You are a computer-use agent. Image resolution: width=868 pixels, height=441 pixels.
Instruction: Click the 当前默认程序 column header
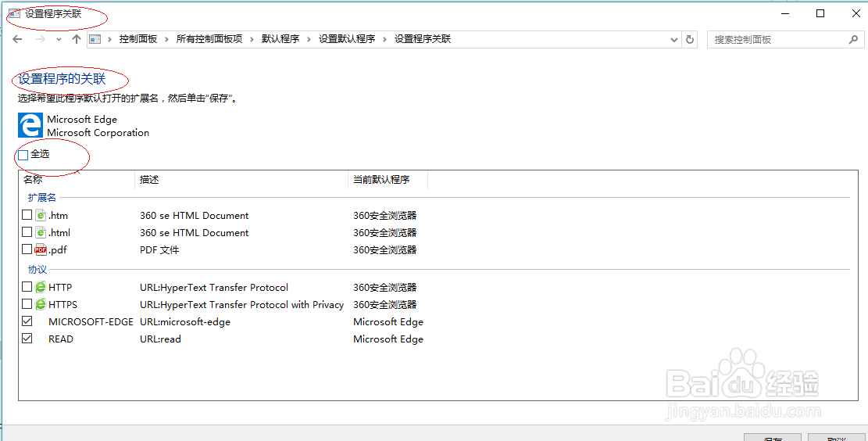pyautogui.click(x=380, y=180)
